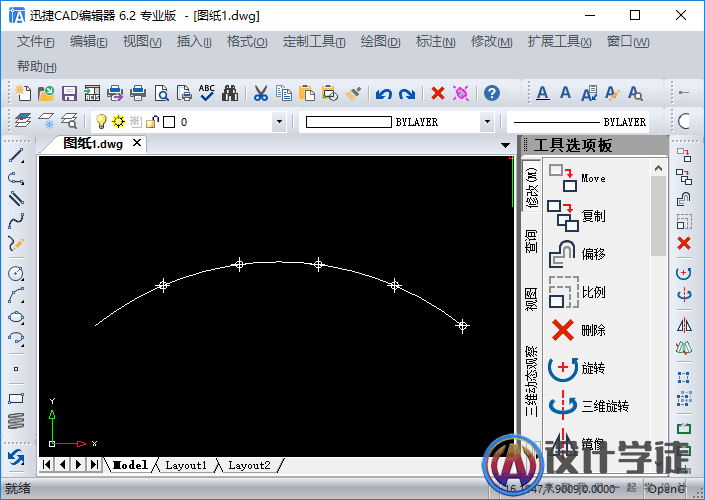Click the binoculars Find icon
This screenshot has height=500, width=705.
(230, 93)
